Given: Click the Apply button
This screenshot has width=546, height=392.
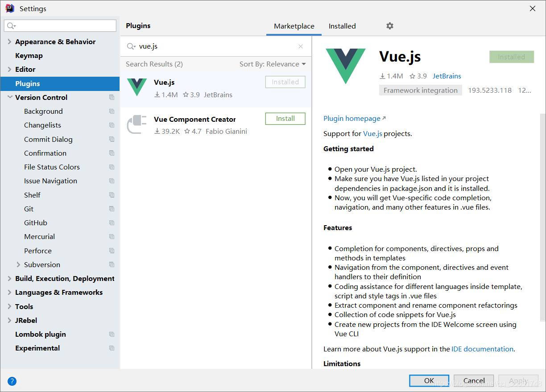Looking at the screenshot, I should click(x=518, y=380).
